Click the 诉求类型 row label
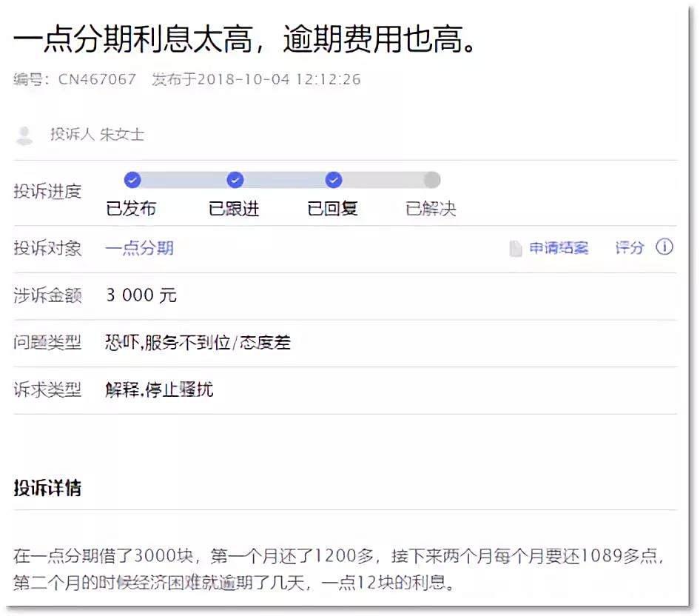 47,390
